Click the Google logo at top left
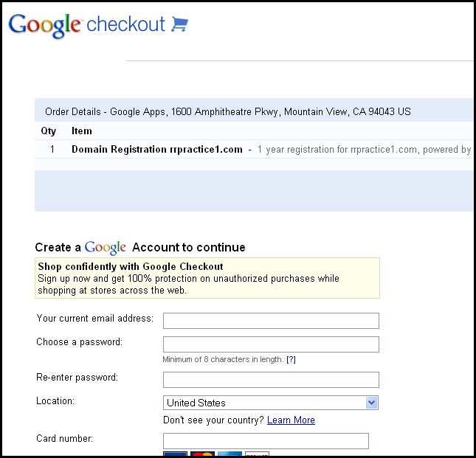This screenshot has width=476, height=458. (44, 26)
